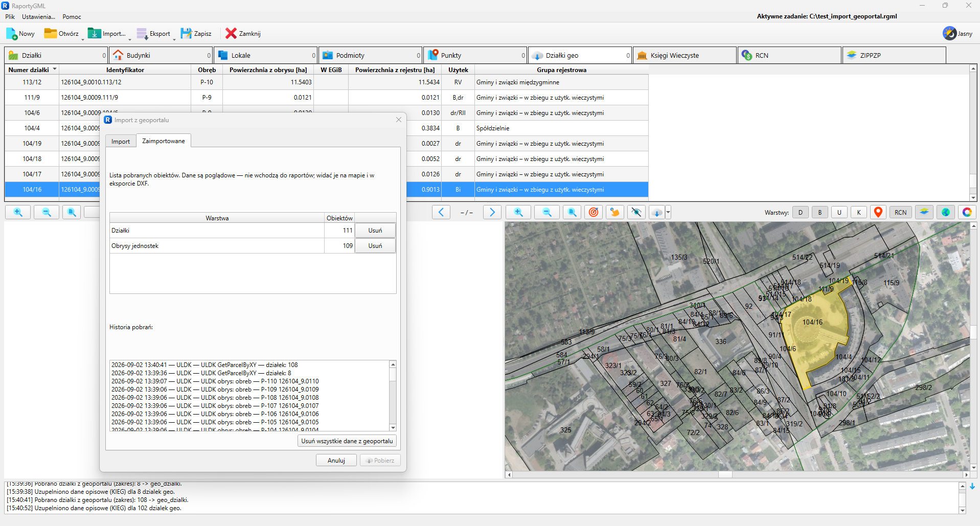
Task: Open the Ustawienia menu
Action: [x=38, y=17]
